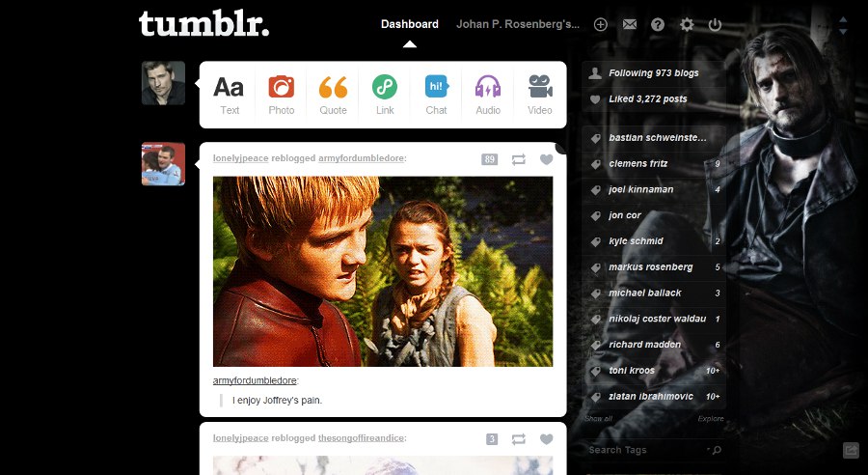The width and height of the screenshot is (868, 475).
Task: Create a new Quote post
Action: pyautogui.click(x=333, y=96)
